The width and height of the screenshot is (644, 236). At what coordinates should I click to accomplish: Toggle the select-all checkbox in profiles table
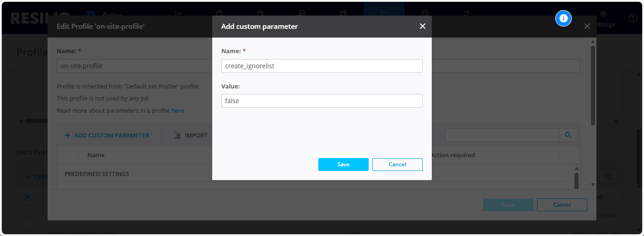coord(27,197)
